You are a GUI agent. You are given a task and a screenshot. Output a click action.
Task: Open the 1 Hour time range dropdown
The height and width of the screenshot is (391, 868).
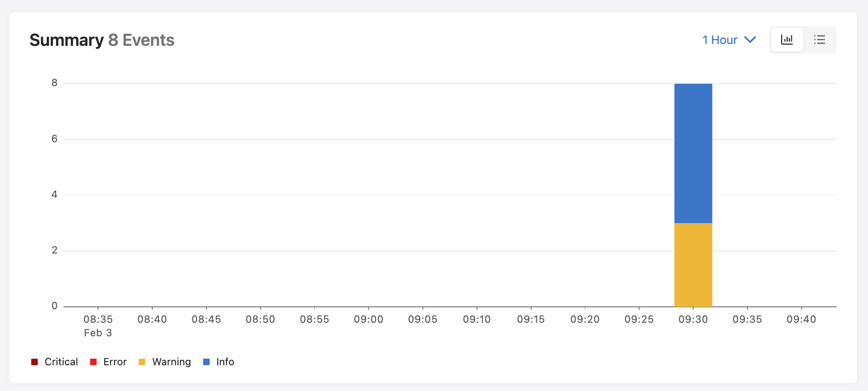[720, 40]
